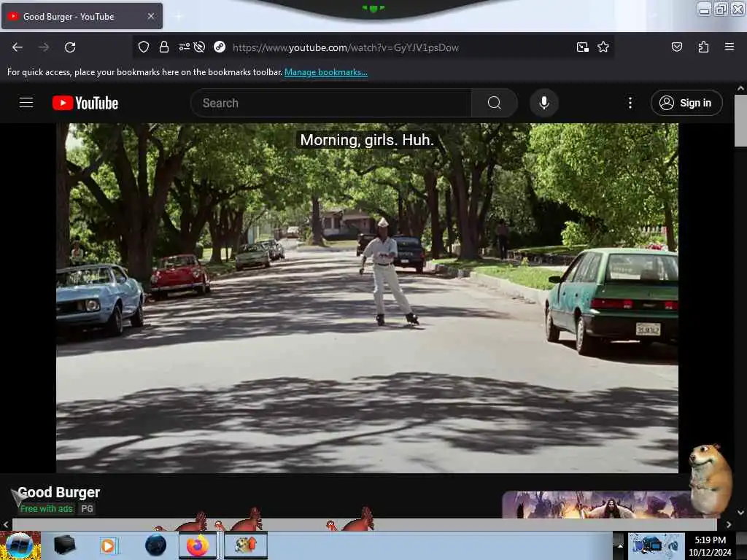Open YouTube settings three-dot menu
747x560 pixels.
(630, 103)
